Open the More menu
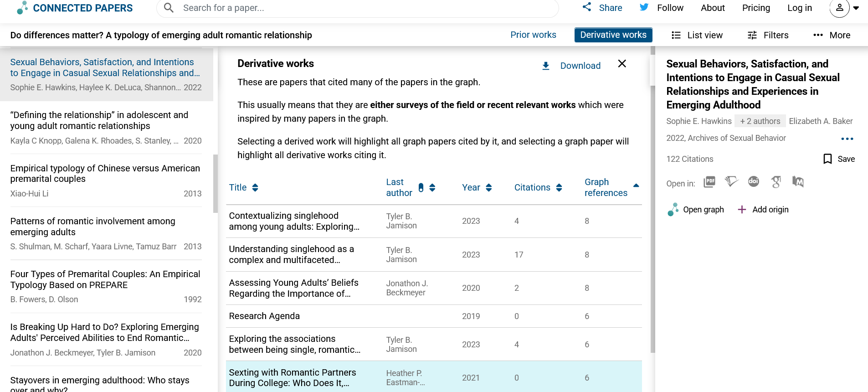The width and height of the screenshot is (868, 392). point(832,35)
